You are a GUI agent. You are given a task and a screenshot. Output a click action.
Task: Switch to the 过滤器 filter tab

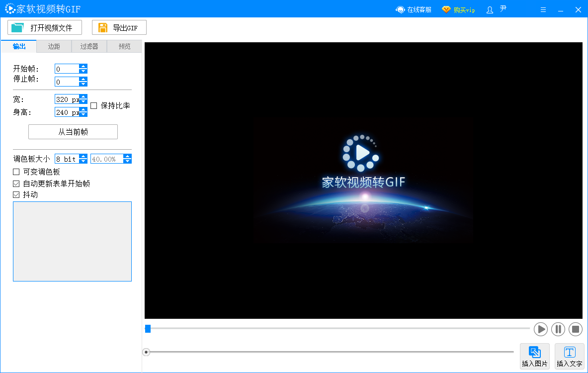pos(88,46)
